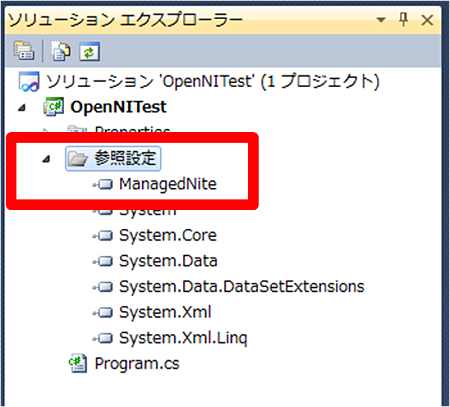Click the Program.cs C# file icon

pos(78,363)
